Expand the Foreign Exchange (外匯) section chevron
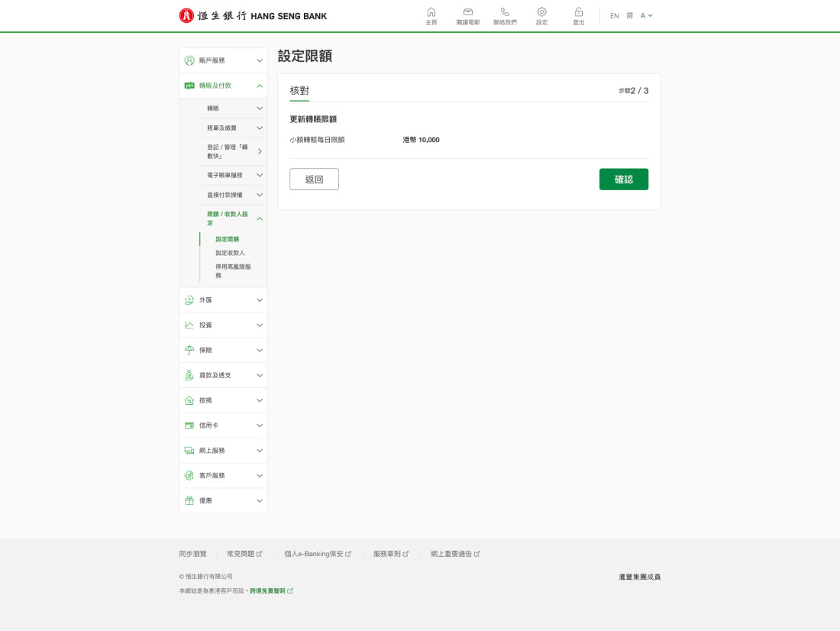The height and width of the screenshot is (631, 840). pos(260,300)
